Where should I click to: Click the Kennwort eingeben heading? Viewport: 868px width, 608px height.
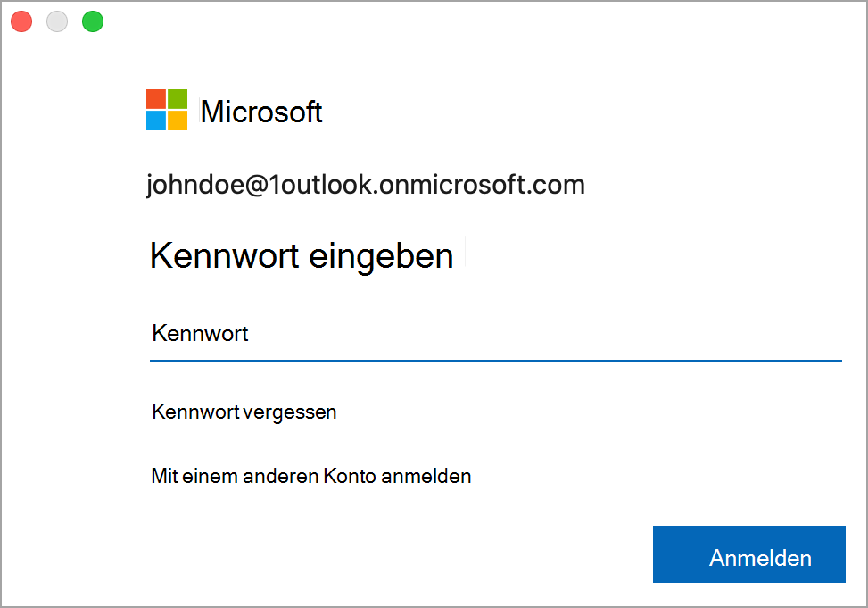(302, 256)
